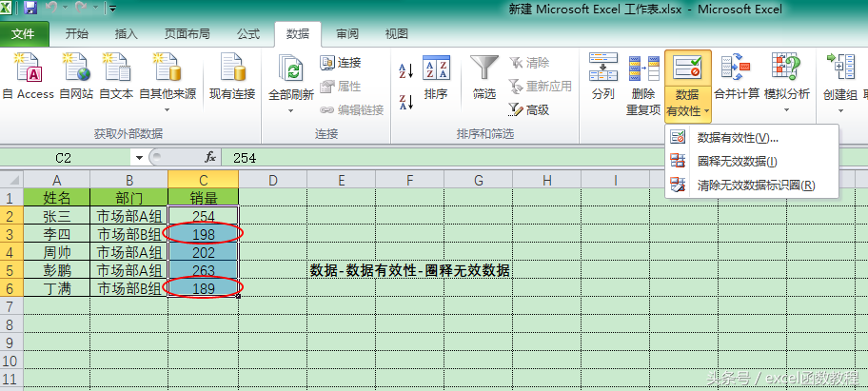Click the formula bar showing 254

[542, 158]
